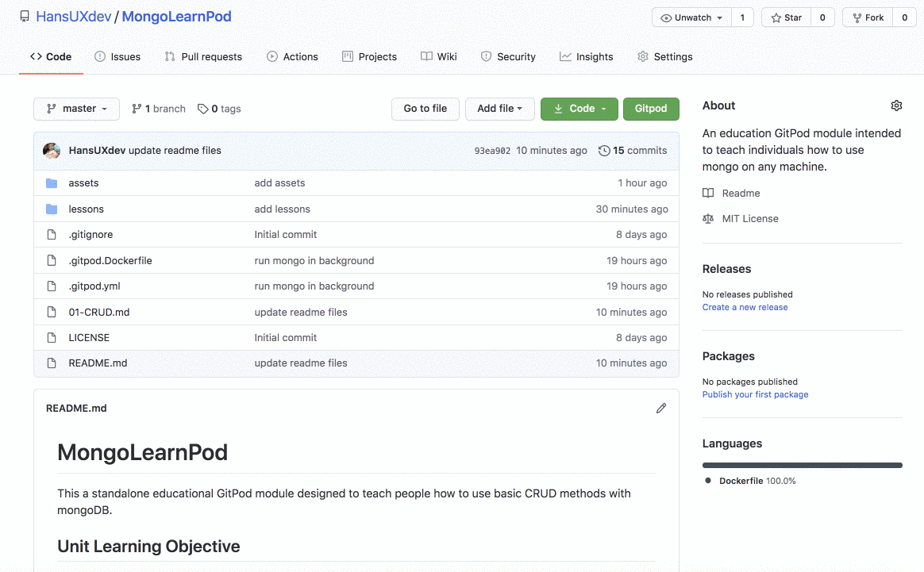This screenshot has width=924, height=572.
Task: Open the Releases heading link
Action: pos(726,269)
